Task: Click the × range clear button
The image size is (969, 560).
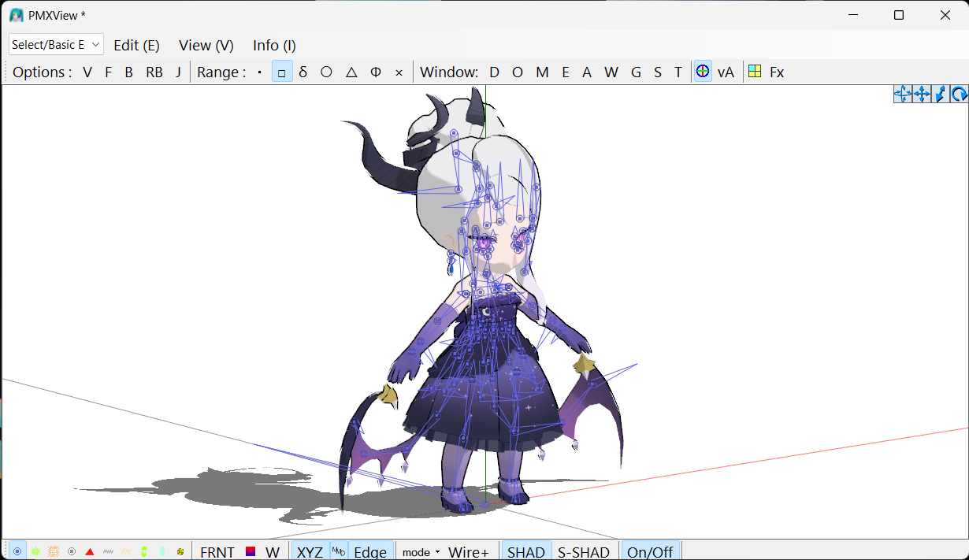Action: point(399,72)
